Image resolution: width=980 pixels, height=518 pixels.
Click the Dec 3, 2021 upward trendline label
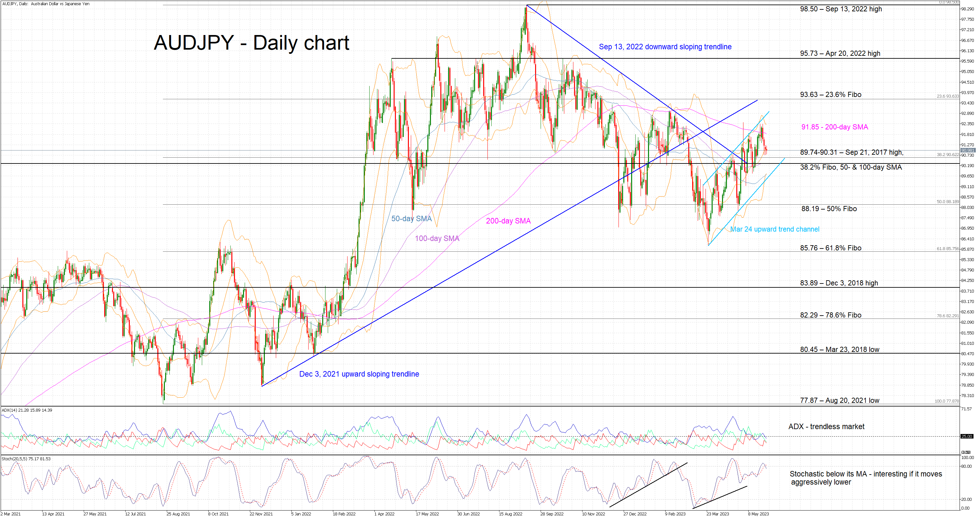click(x=359, y=374)
